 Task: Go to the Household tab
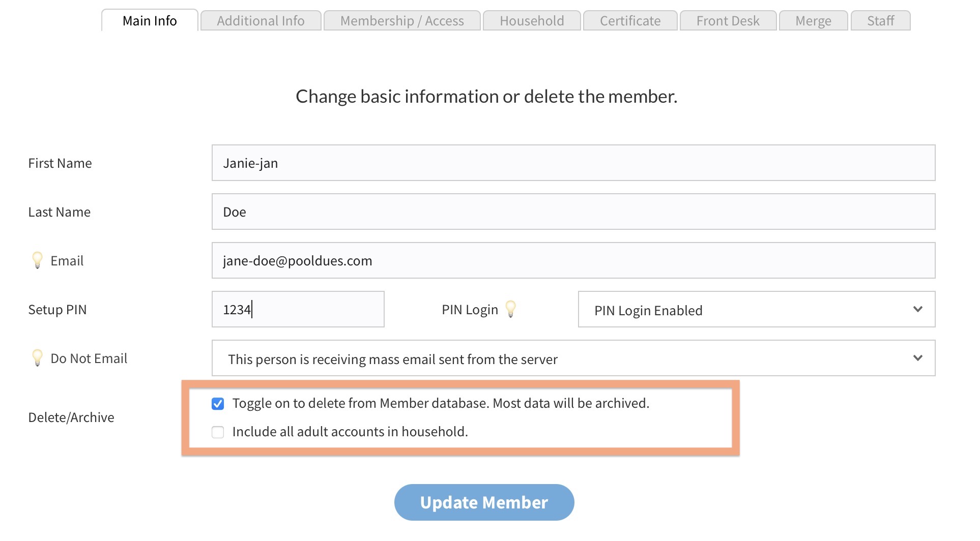531,21
